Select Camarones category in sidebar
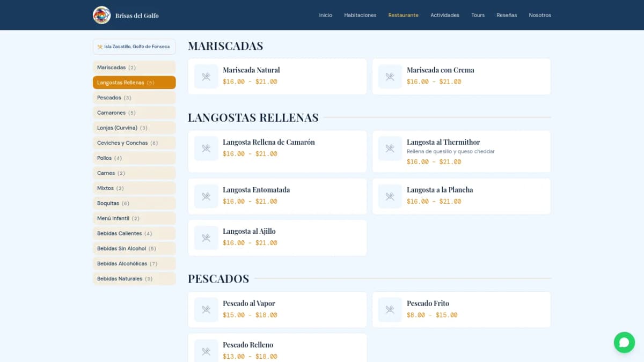The width and height of the screenshot is (644, 362). (x=134, y=113)
